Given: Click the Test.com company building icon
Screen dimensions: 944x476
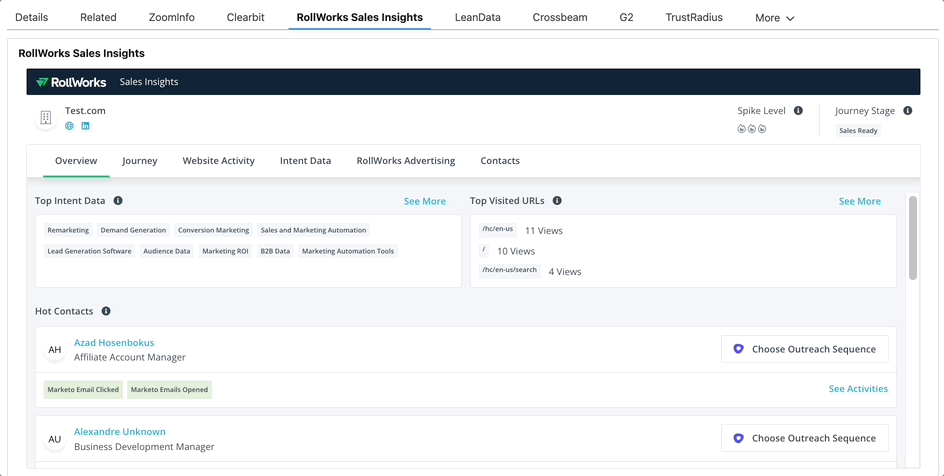Looking at the screenshot, I should click(x=46, y=118).
